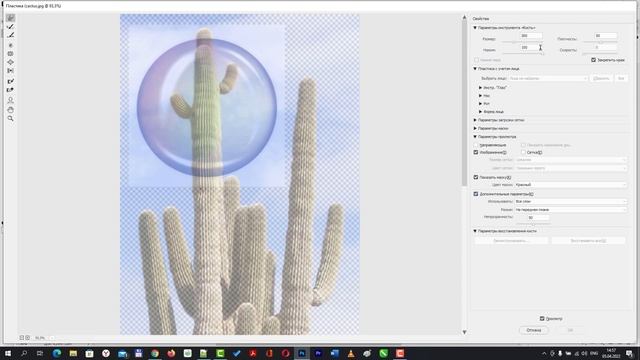Collapse the 'Параметры просмотра' section
This screenshot has height=360, width=640.
475,137
